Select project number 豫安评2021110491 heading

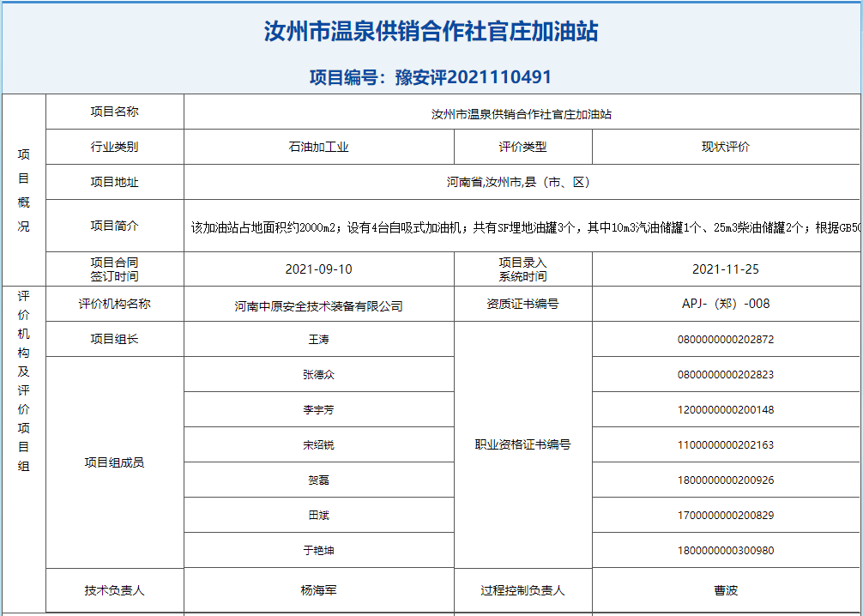click(430, 76)
